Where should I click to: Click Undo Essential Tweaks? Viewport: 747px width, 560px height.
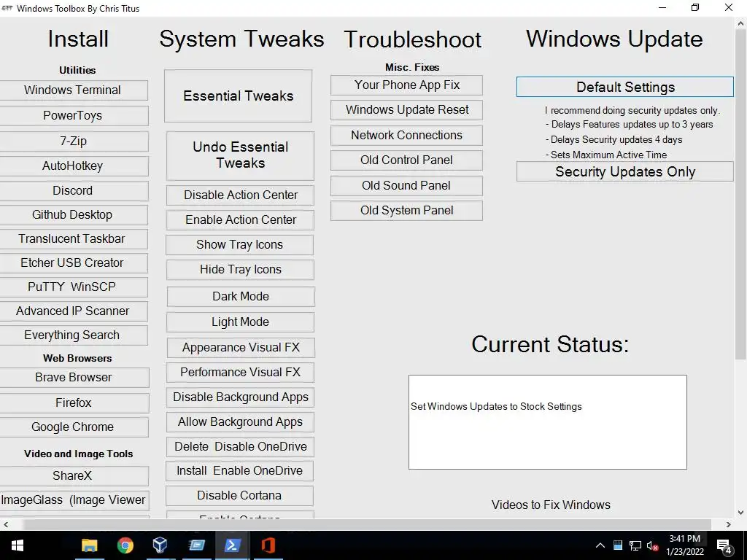click(240, 156)
